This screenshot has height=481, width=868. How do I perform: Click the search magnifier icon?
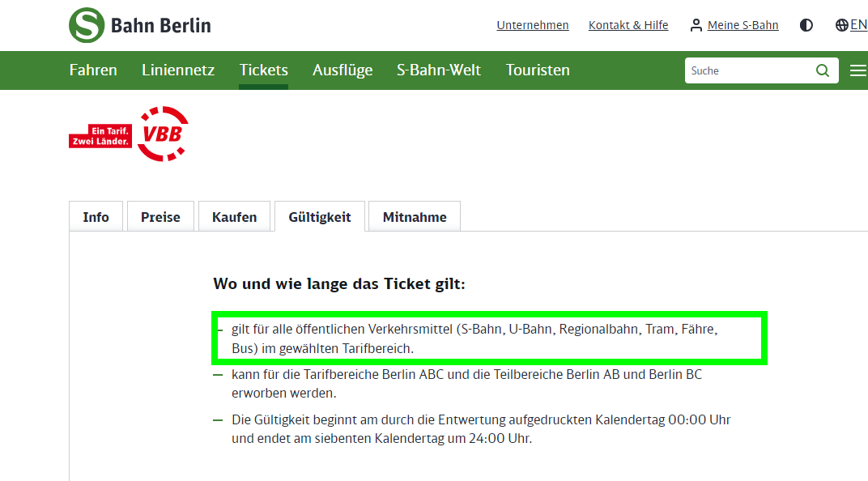[x=823, y=70]
